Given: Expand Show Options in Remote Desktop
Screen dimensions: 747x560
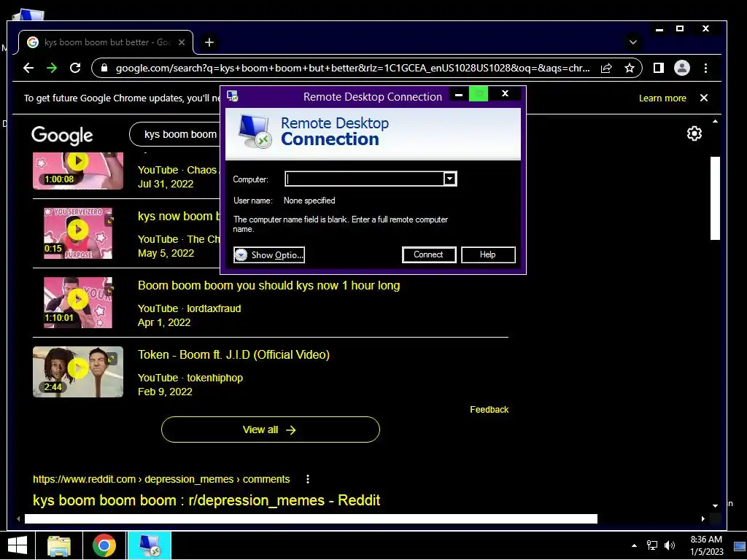Looking at the screenshot, I should point(269,254).
